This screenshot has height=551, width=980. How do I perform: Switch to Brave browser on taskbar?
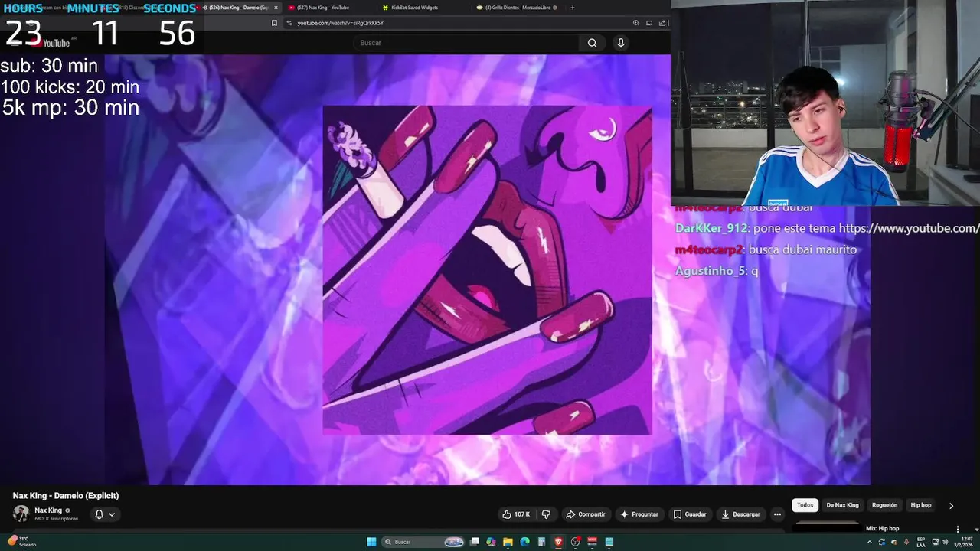[558, 542]
